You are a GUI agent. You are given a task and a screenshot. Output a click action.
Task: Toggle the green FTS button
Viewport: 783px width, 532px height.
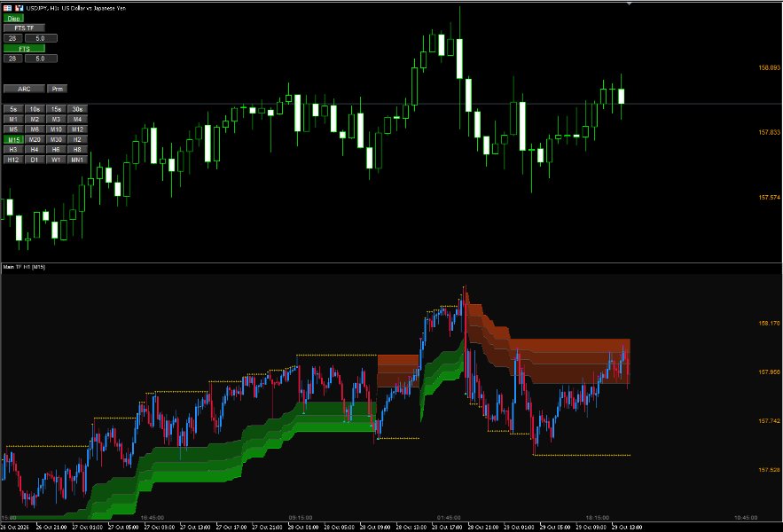[x=24, y=49]
